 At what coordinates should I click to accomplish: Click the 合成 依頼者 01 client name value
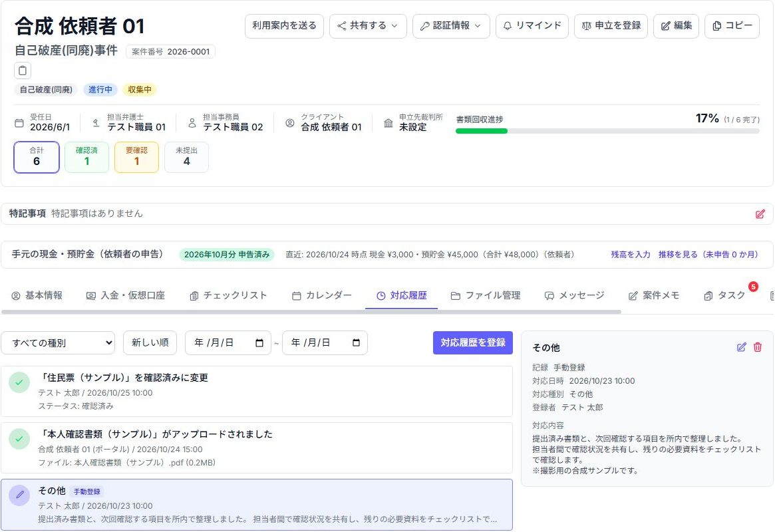[331, 127]
